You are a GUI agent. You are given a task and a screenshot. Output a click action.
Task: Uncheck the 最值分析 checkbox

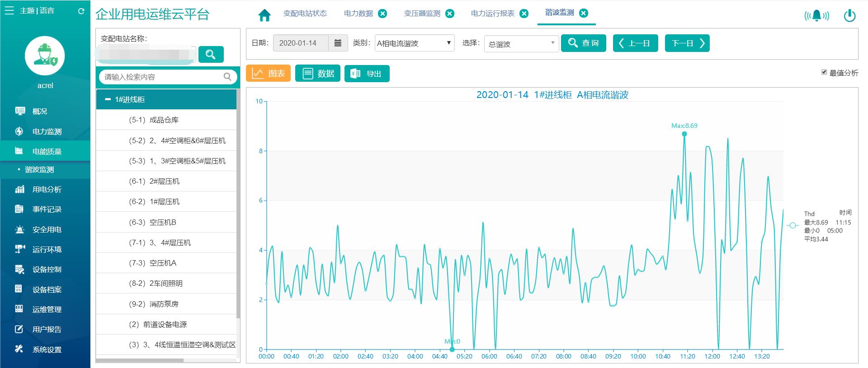pos(824,72)
